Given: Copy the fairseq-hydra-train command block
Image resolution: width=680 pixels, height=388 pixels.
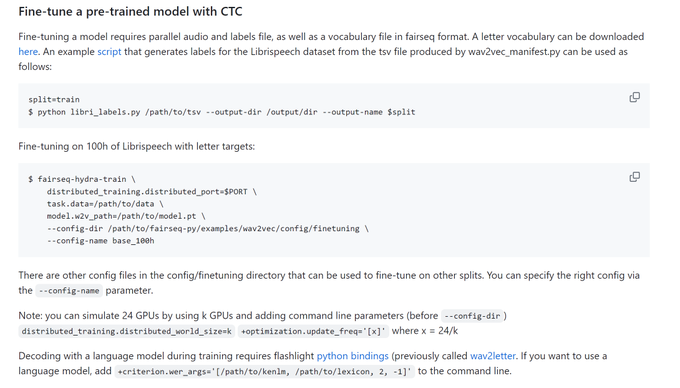Looking at the screenshot, I should [634, 177].
